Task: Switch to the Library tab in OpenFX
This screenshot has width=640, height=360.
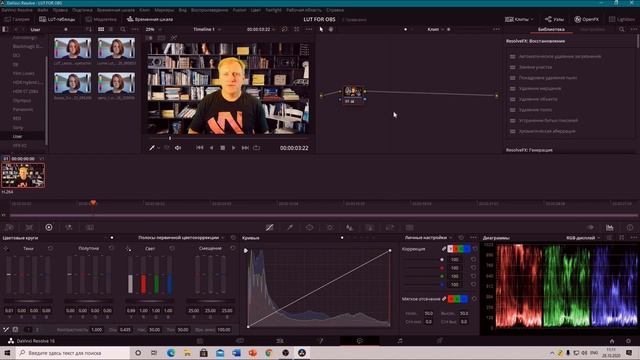Action: 551,29
